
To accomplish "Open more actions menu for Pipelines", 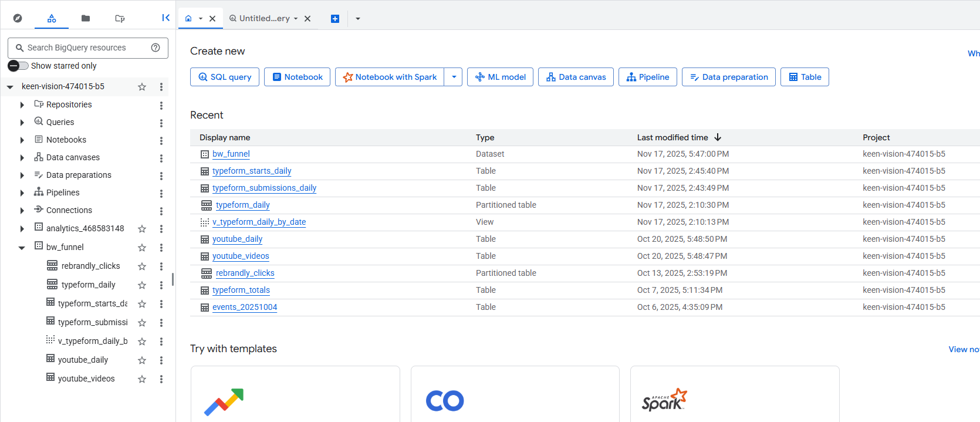I will click(x=161, y=194).
